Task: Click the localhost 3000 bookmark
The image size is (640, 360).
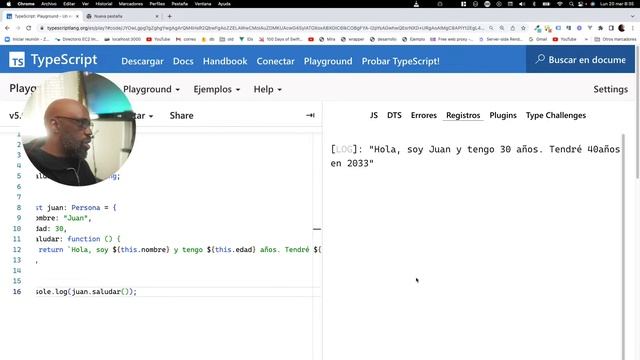Action: 122,39
